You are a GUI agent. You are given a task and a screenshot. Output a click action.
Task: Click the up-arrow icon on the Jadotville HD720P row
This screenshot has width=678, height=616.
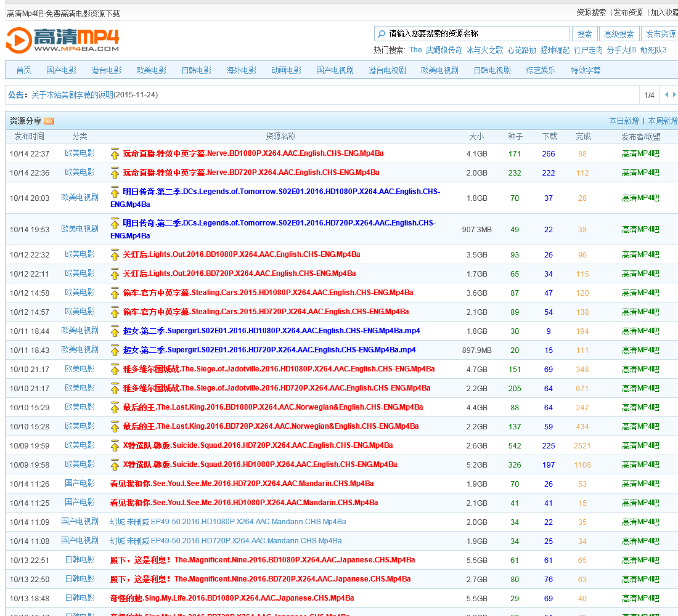115,388
